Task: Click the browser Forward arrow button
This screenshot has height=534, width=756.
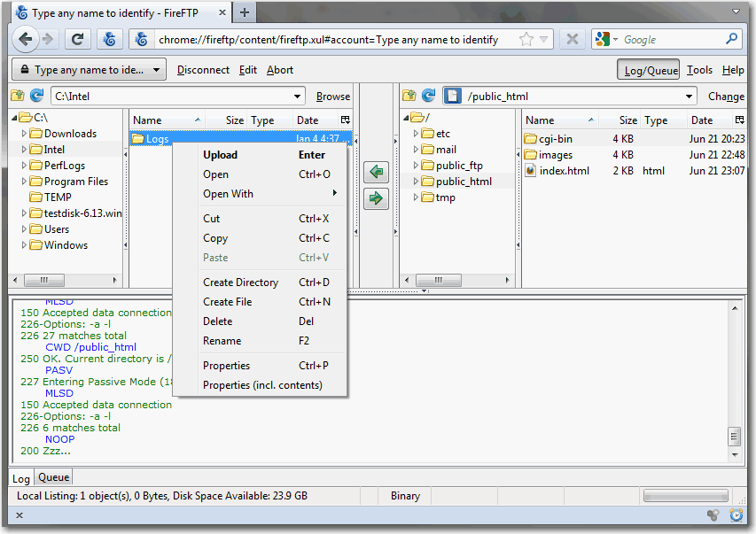Action: click(x=48, y=40)
